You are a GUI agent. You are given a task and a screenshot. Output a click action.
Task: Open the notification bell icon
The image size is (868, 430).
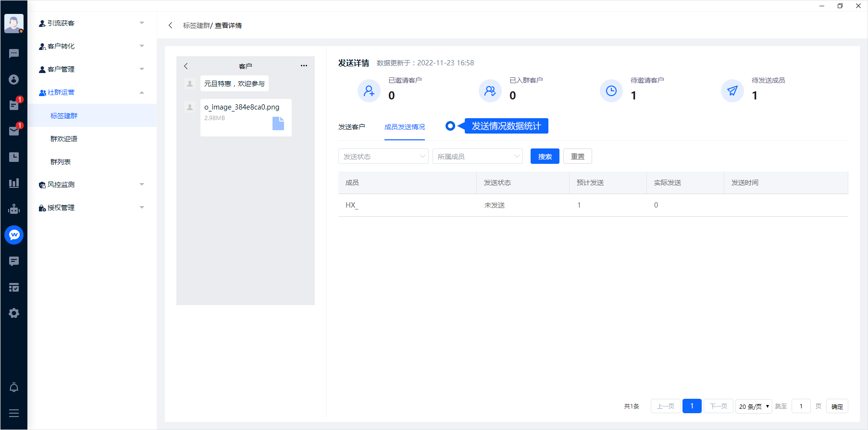(x=14, y=387)
